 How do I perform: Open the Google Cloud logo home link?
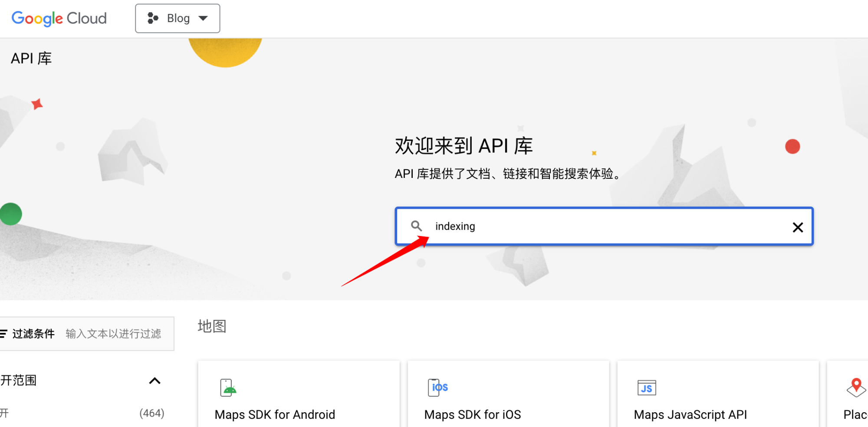pos(59,18)
